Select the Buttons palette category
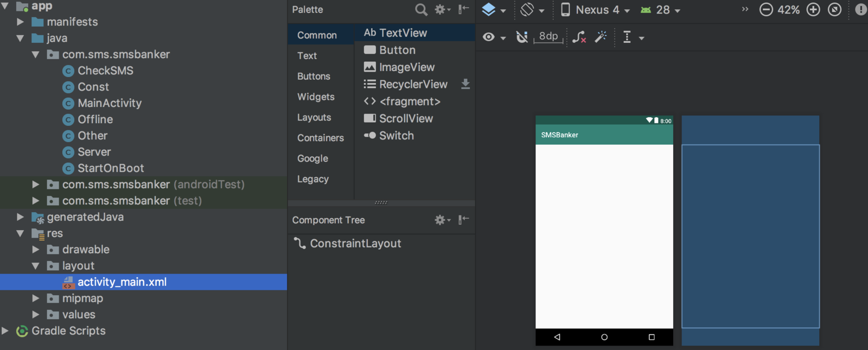 click(321, 77)
